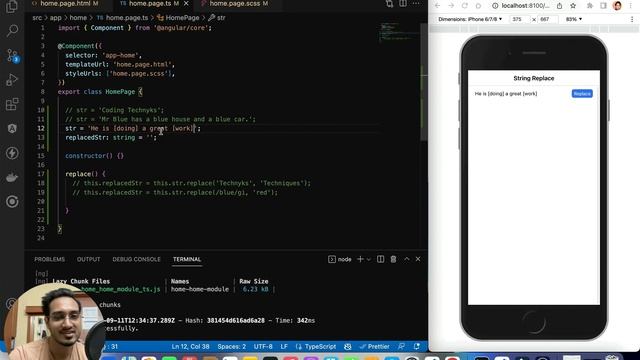This screenshot has width=640, height=360.
Task: Split the editor to the right
Action: [x=403, y=4]
